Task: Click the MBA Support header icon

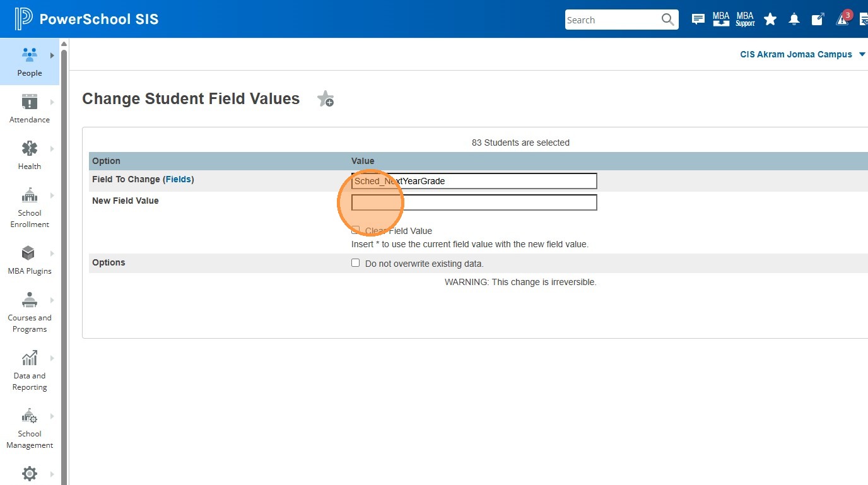Action: coord(745,20)
